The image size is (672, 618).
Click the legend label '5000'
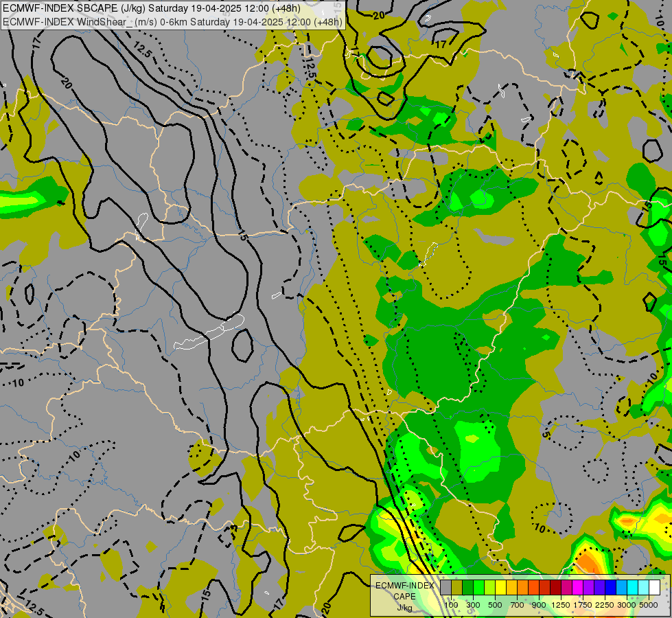[649, 605]
